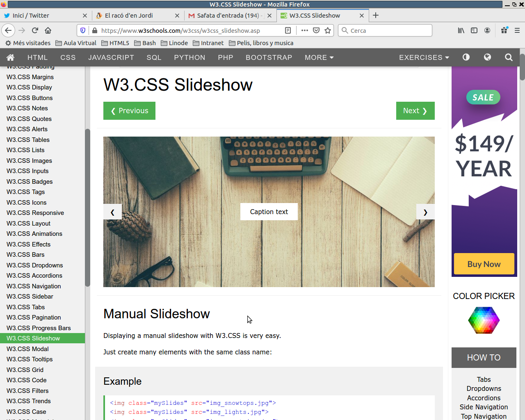
Task: Click the Save to Pocket icon
Action: click(x=316, y=30)
